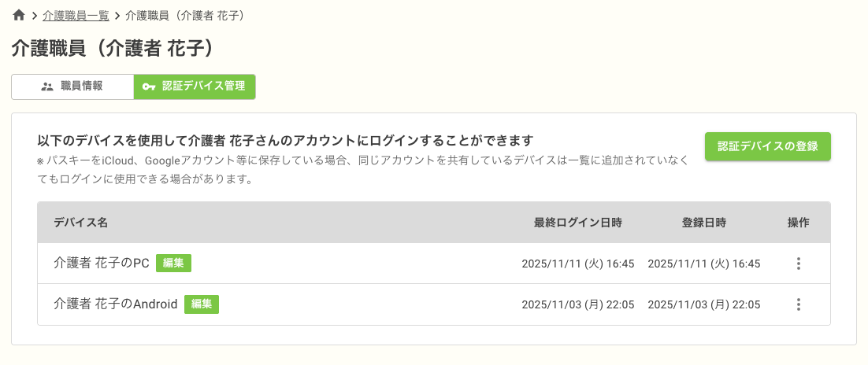Screen dimensions: 868x365
Task: Click the 最終ログイン日時 column header
Action: click(578, 223)
